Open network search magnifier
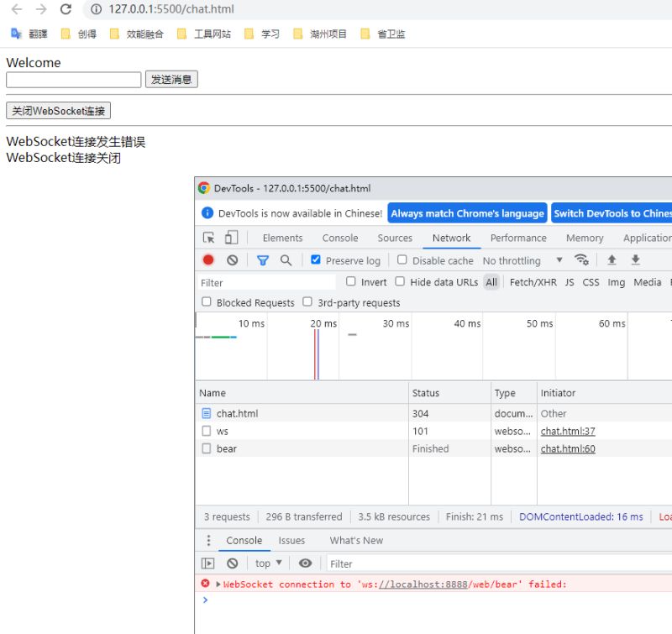 tap(286, 260)
